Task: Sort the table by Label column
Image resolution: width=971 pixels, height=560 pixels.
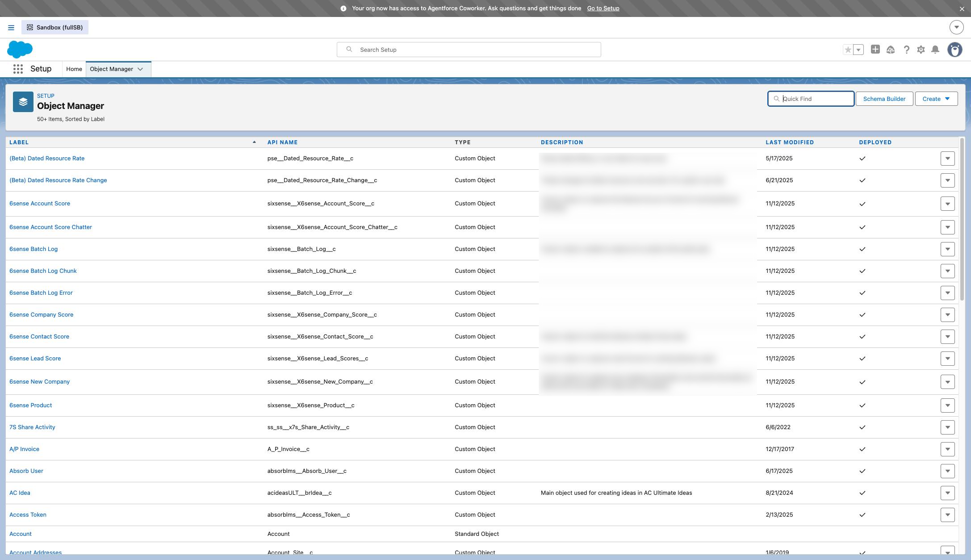Action: click(x=19, y=142)
